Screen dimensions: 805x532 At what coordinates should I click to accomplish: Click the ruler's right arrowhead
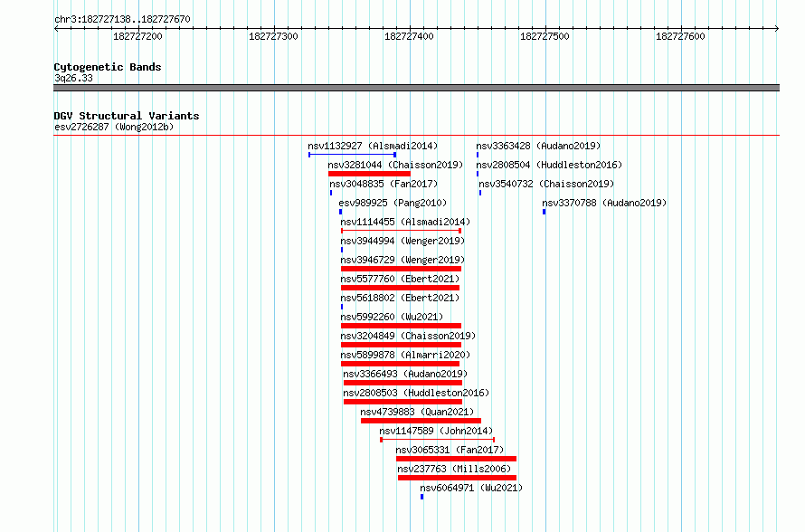pos(777,29)
